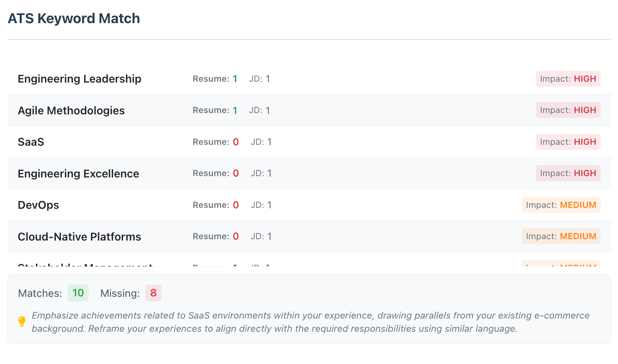
Task: Click the HIGH impact badge for Engineering Leadership
Action: click(568, 79)
